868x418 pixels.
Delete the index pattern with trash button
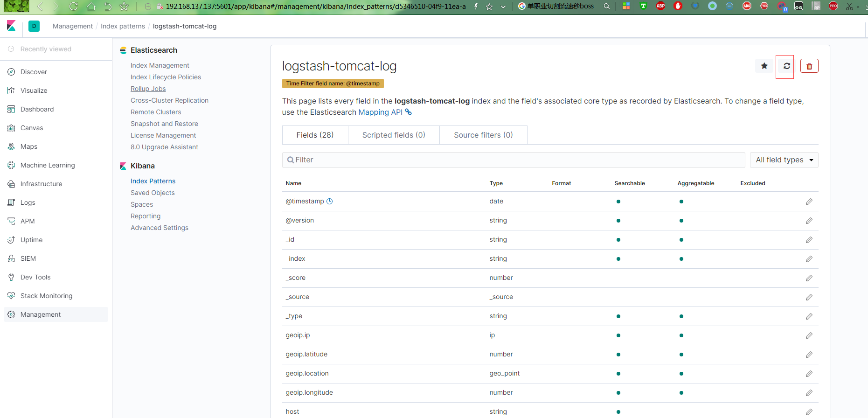tap(809, 66)
